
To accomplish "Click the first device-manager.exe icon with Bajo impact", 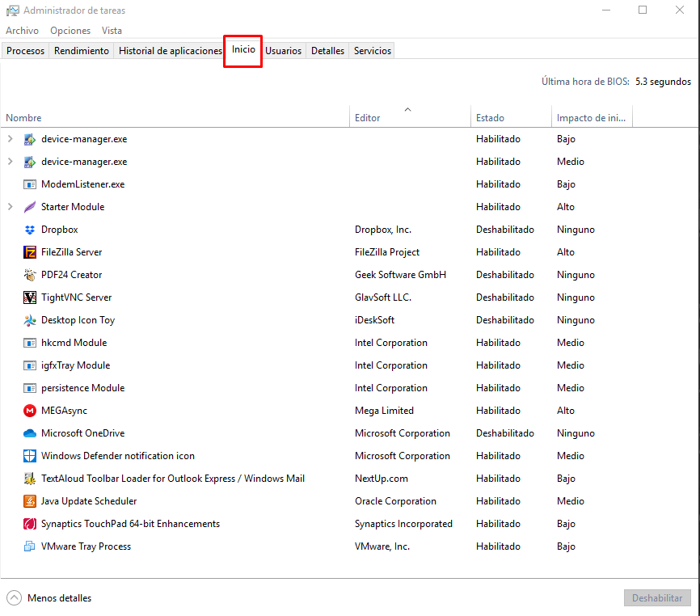I will click(29, 139).
